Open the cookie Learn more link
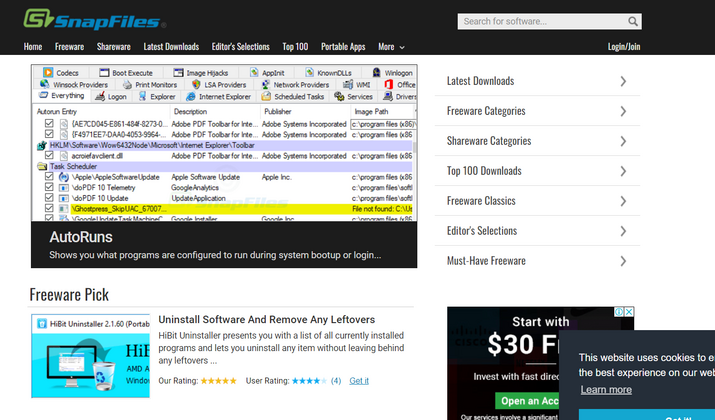The image size is (715, 420). pyautogui.click(x=606, y=390)
